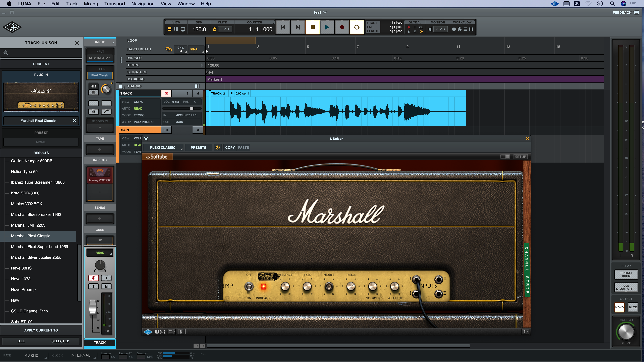Open the test project name dropdown
The height and width of the screenshot is (362, 644).
[320, 13]
